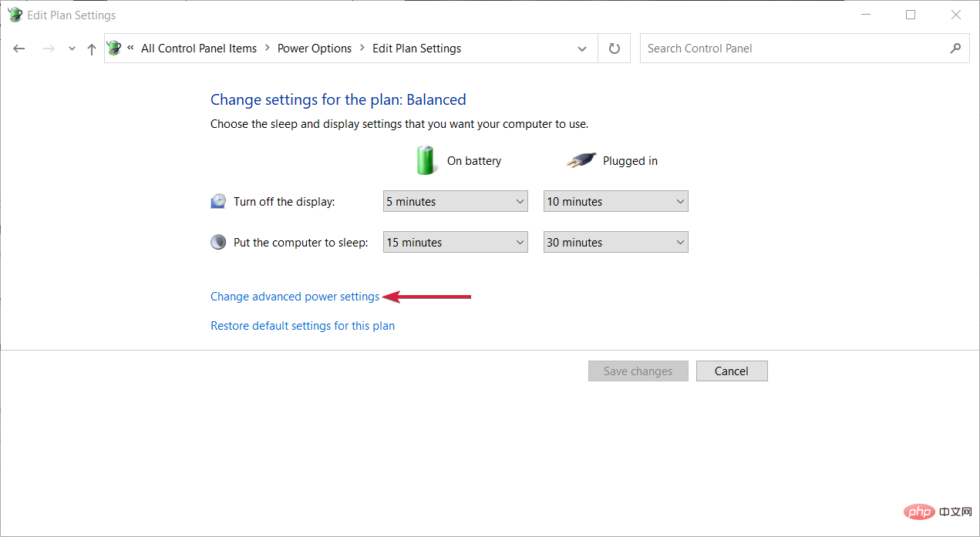Viewport: 980px width, 537px height.
Task: Go up one level with up arrow
Action: coord(92,49)
